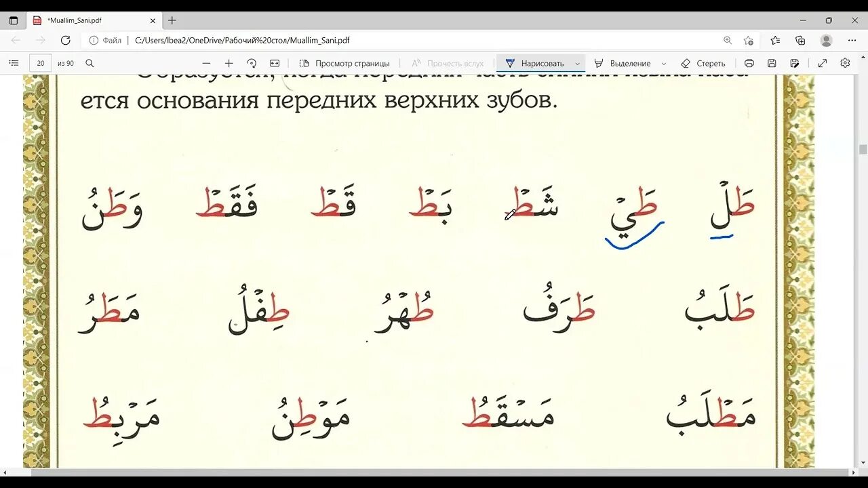Click the vertical scrollbar thumb
This screenshot has height=488, width=868.
click(863, 150)
